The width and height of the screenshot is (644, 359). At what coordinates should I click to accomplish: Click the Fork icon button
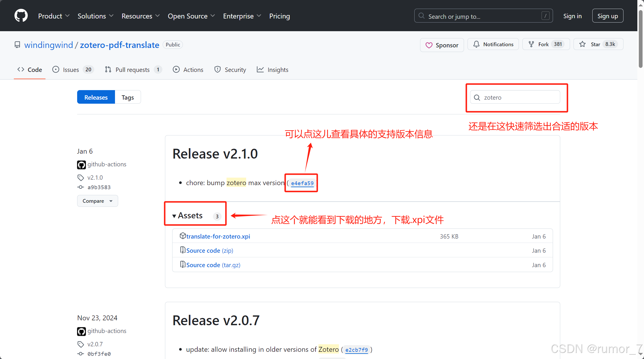531,44
